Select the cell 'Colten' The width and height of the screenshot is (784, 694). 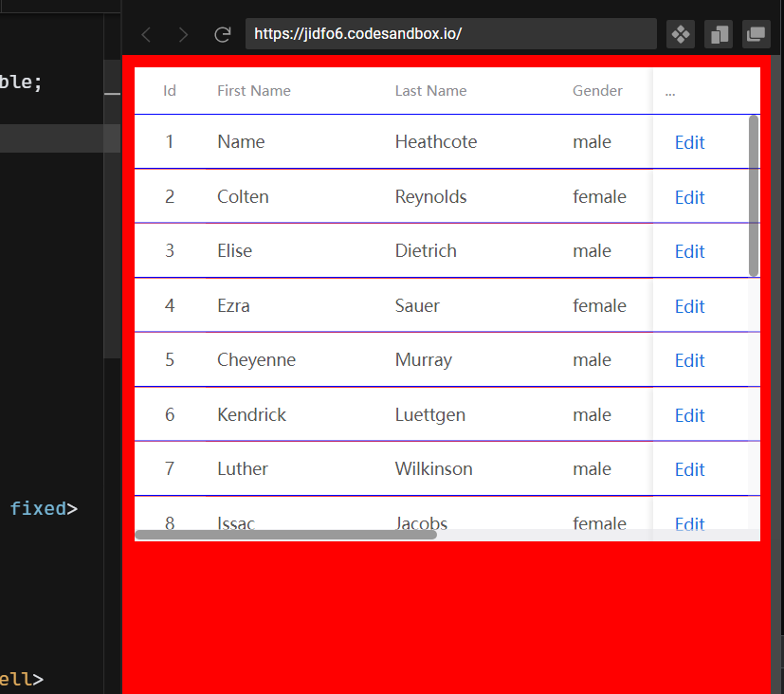(243, 197)
